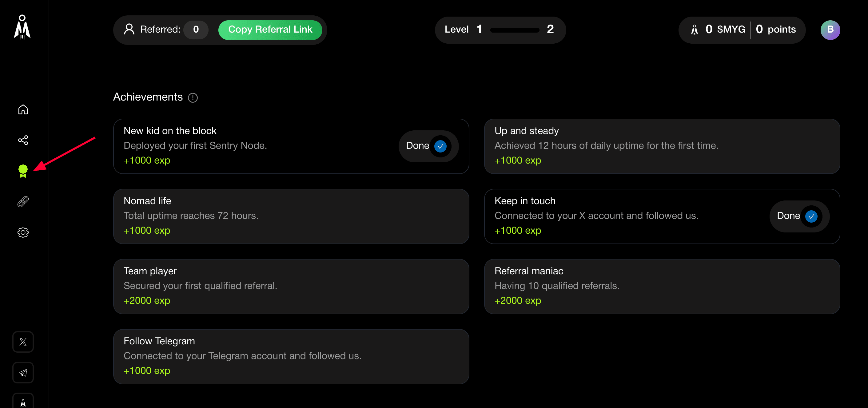Select the green Achievements badge icon
Image resolution: width=868 pixels, height=408 pixels.
[23, 171]
